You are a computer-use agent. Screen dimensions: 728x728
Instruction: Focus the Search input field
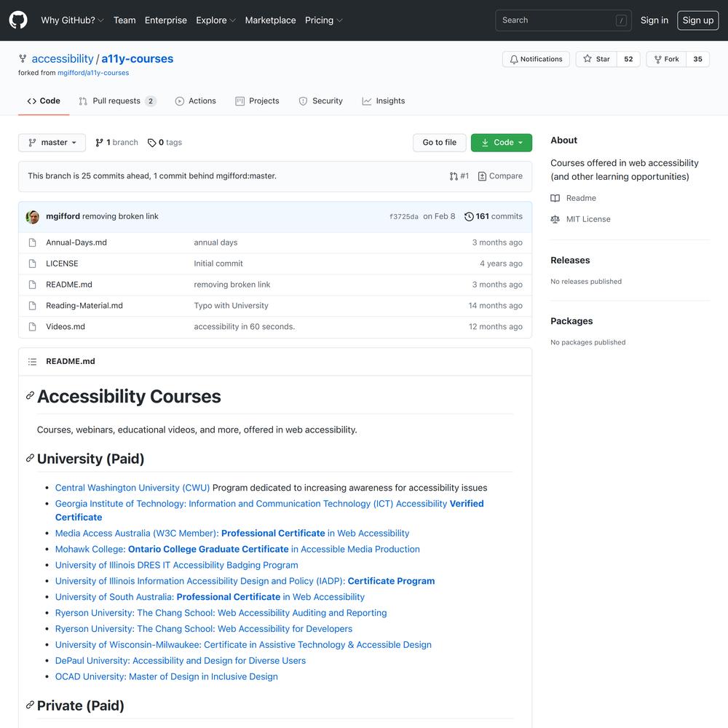click(x=563, y=20)
